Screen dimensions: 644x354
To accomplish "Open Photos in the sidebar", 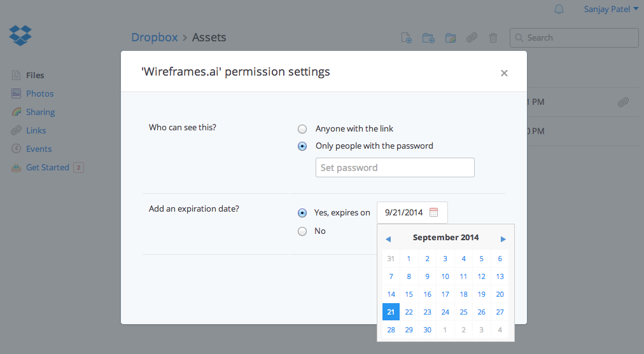I will click(39, 94).
